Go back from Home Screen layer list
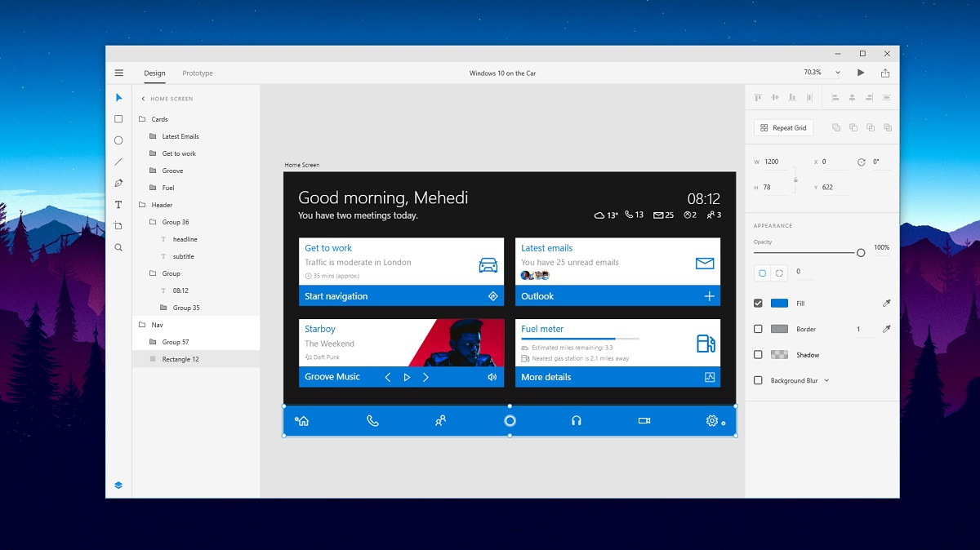This screenshot has width=980, height=550. tap(143, 99)
